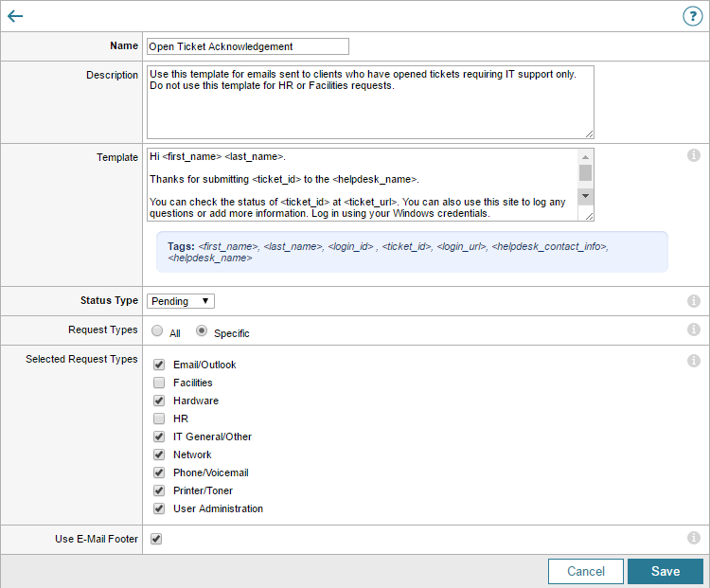Click the Cancel button

[585, 571]
